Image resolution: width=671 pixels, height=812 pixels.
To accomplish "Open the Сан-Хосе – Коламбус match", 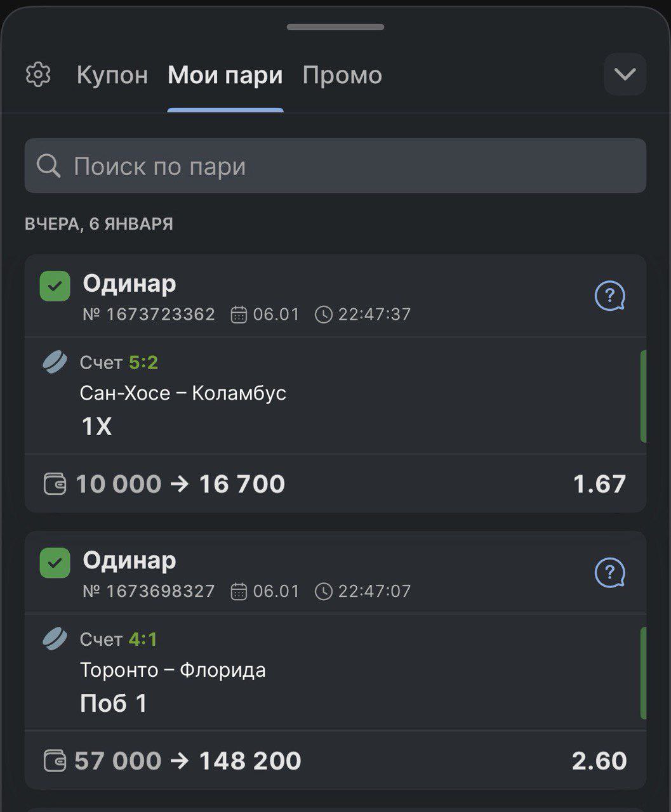I will [x=183, y=393].
